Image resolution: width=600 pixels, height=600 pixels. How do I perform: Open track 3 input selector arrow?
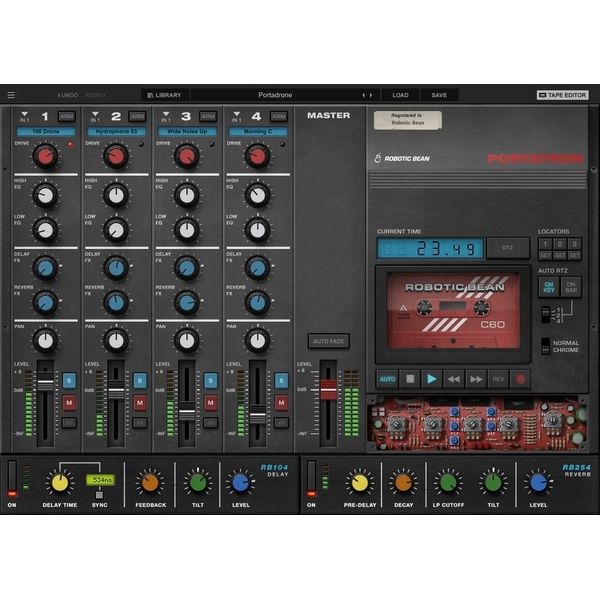click(x=166, y=114)
